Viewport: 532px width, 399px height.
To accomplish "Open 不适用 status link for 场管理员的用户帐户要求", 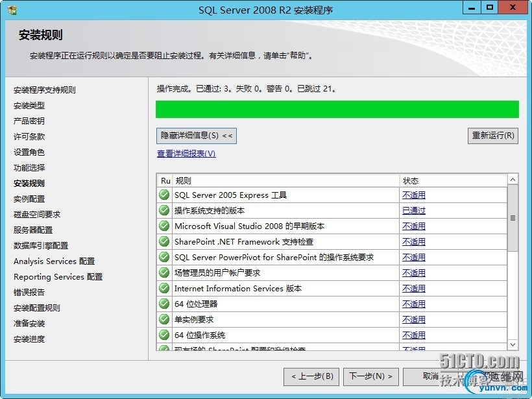I will [413, 273].
